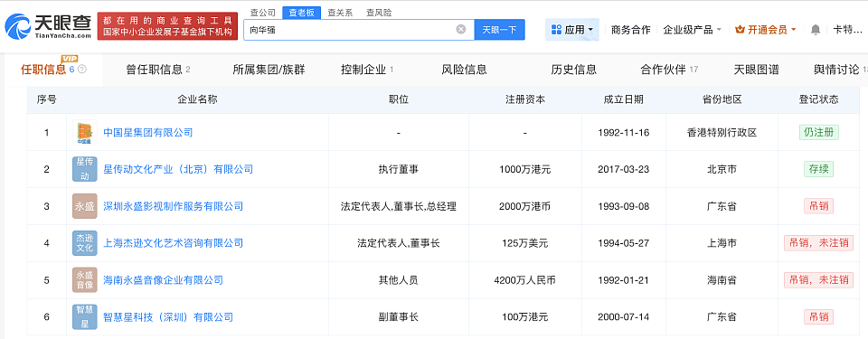868x339 pixels.
Task: Click the 仍注册 status tag
Action: pyautogui.click(x=818, y=132)
